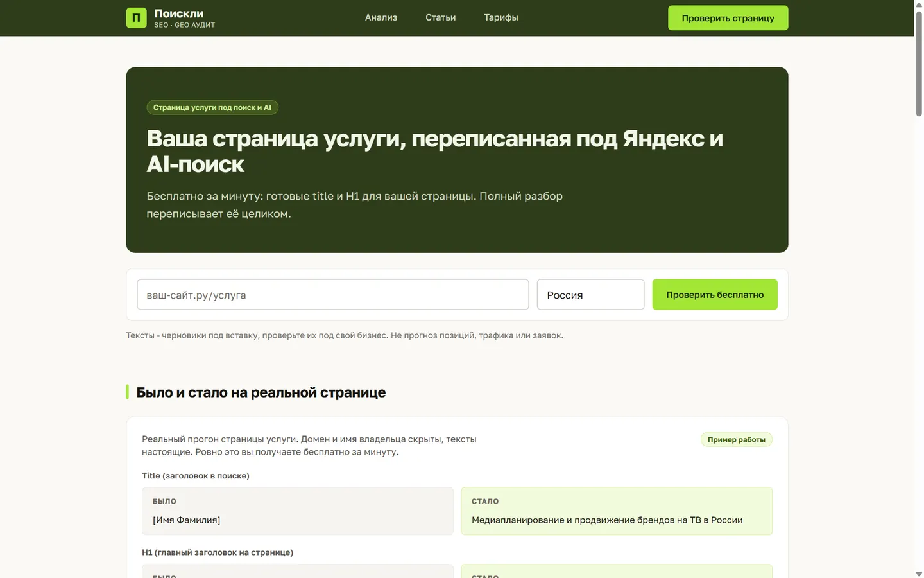
Task: Go to the Статьи section
Action: (x=440, y=17)
